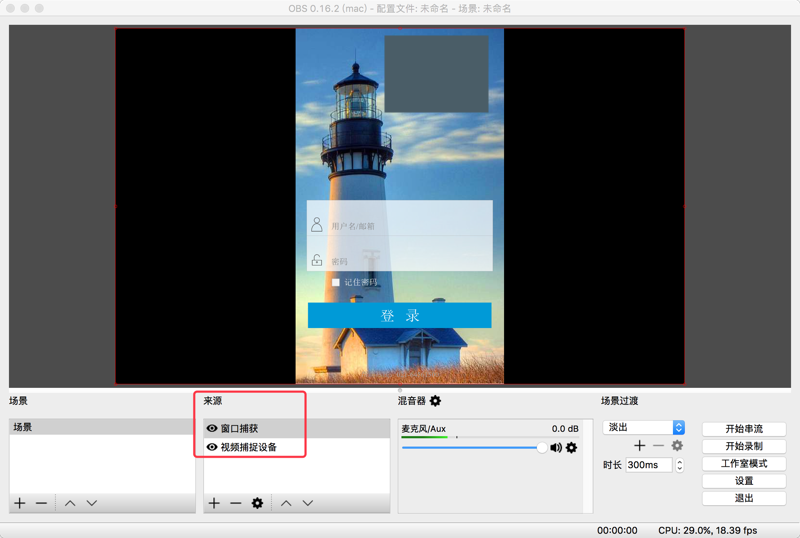Click 退出 exit button
800x538 pixels.
(x=744, y=498)
